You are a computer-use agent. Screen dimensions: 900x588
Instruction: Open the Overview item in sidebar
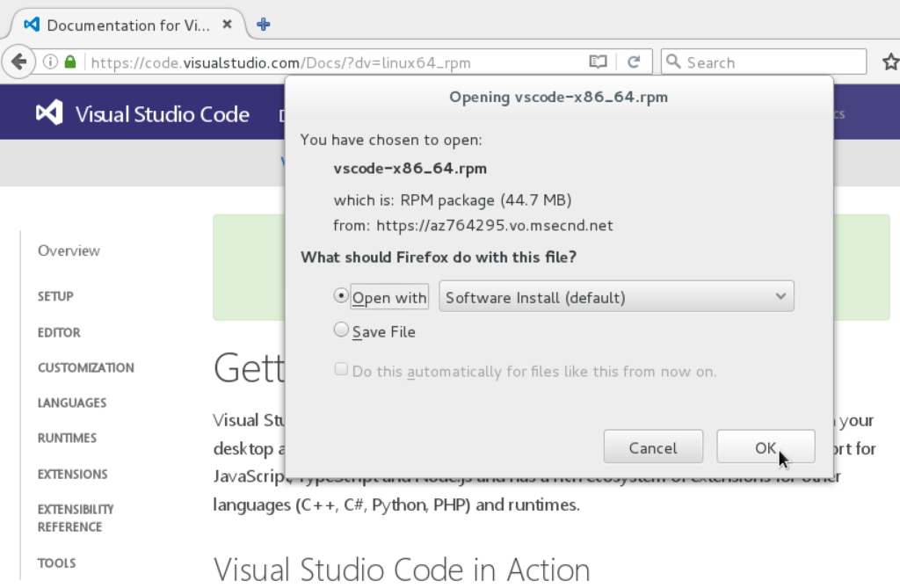click(x=69, y=250)
